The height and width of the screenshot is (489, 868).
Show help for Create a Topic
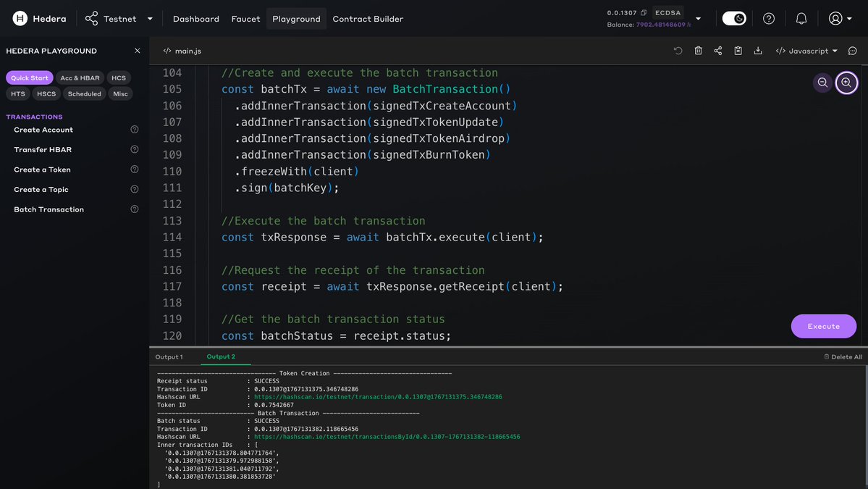coord(134,189)
